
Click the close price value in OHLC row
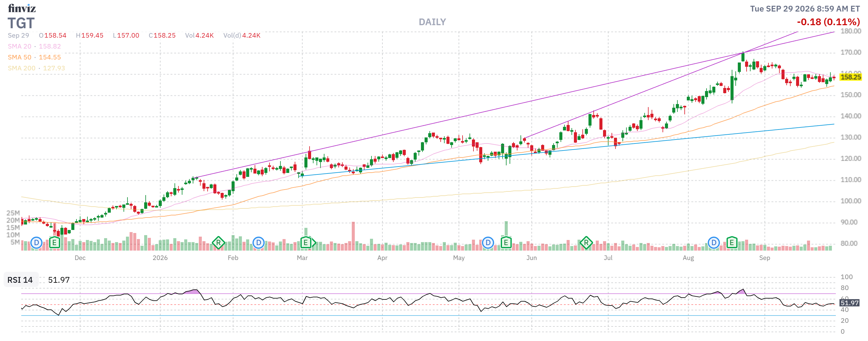[x=164, y=35]
